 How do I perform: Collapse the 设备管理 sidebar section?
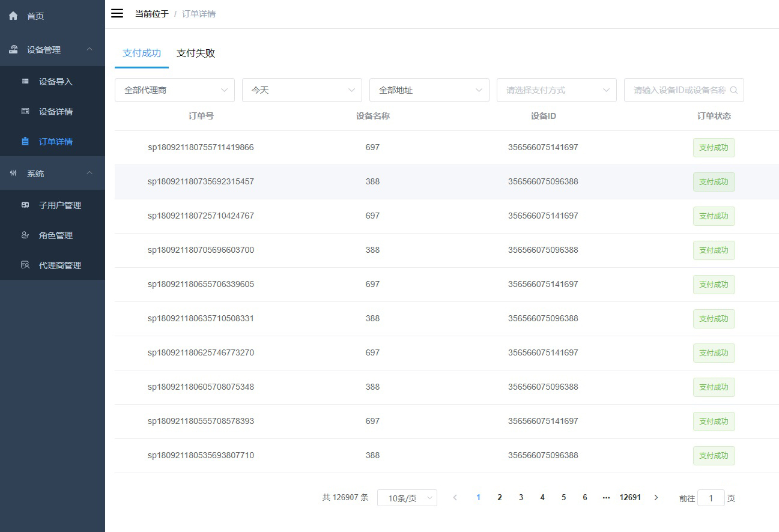(89, 49)
